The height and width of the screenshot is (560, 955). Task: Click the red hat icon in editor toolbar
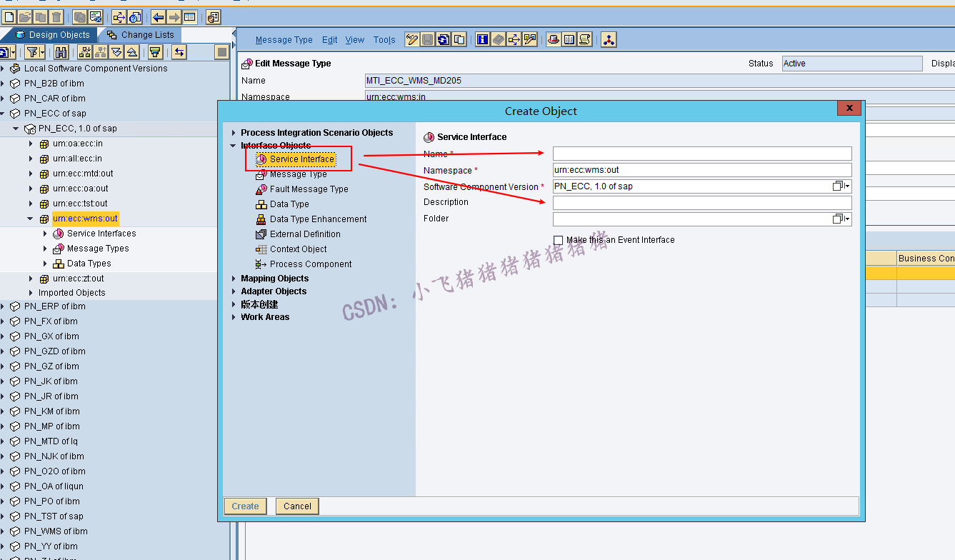pyautogui.click(x=554, y=39)
